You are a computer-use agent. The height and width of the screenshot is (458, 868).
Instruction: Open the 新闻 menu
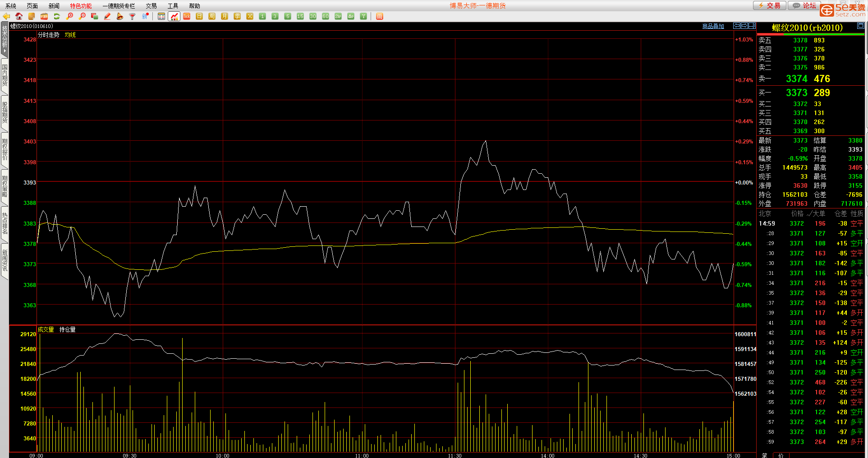(54, 6)
